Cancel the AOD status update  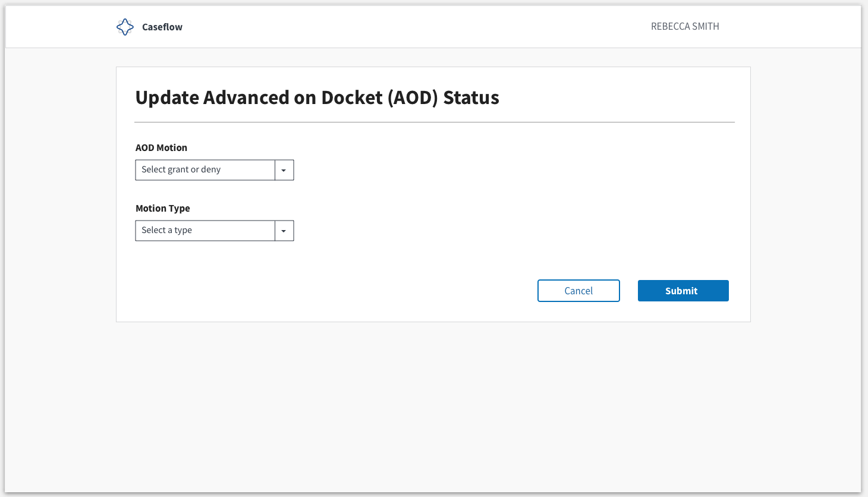tap(578, 291)
